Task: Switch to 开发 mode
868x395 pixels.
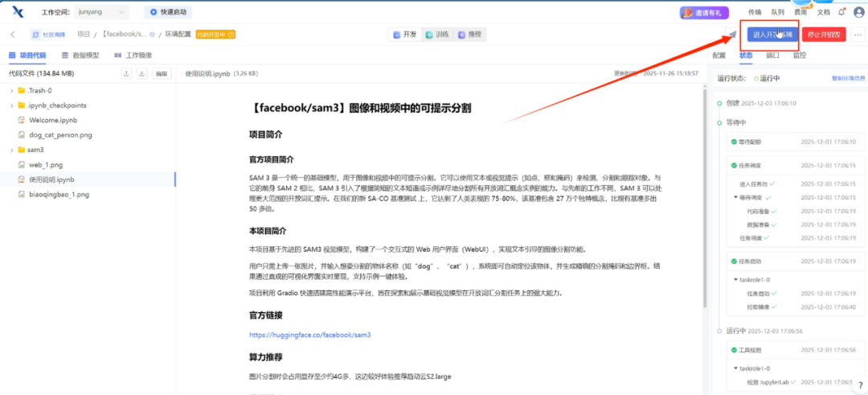Action: click(404, 35)
